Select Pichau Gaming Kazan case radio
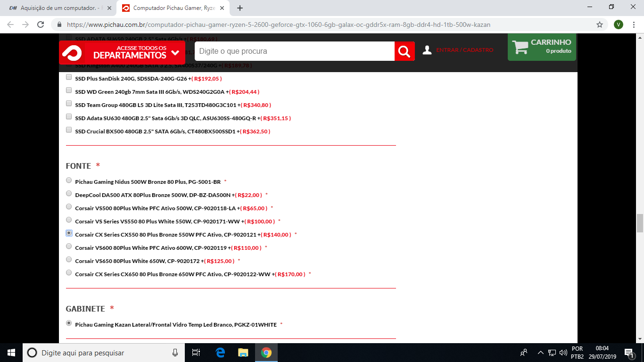644x362 pixels. (69, 323)
